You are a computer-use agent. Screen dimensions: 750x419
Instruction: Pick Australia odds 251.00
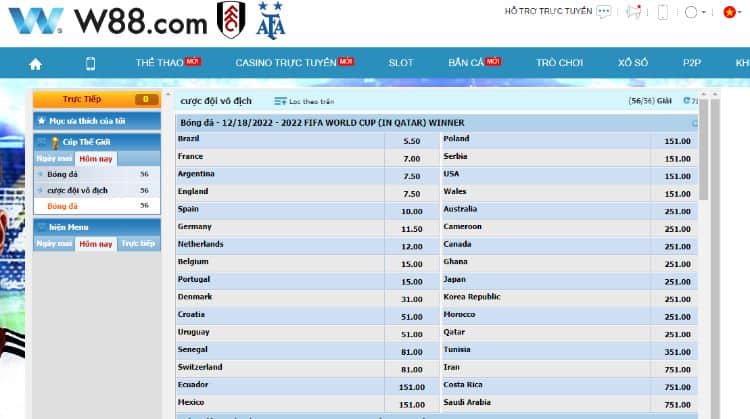[x=677, y=211]
